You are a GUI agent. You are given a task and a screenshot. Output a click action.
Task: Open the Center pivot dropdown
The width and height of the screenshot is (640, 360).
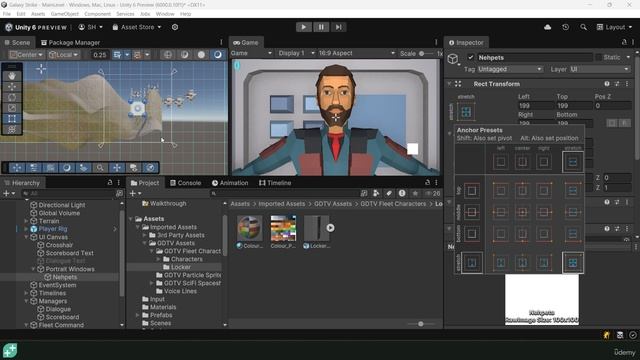tap(26, 55)
